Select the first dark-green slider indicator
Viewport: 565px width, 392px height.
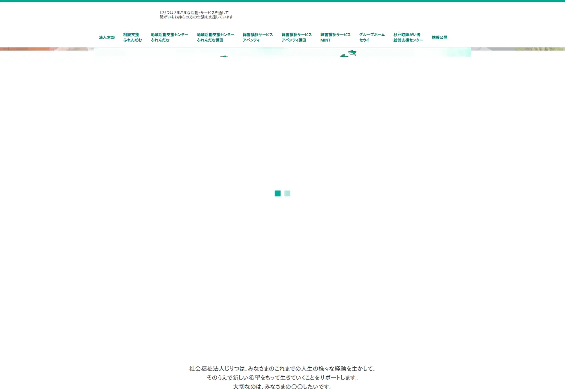pyautogui.click(x=277, y=193)
